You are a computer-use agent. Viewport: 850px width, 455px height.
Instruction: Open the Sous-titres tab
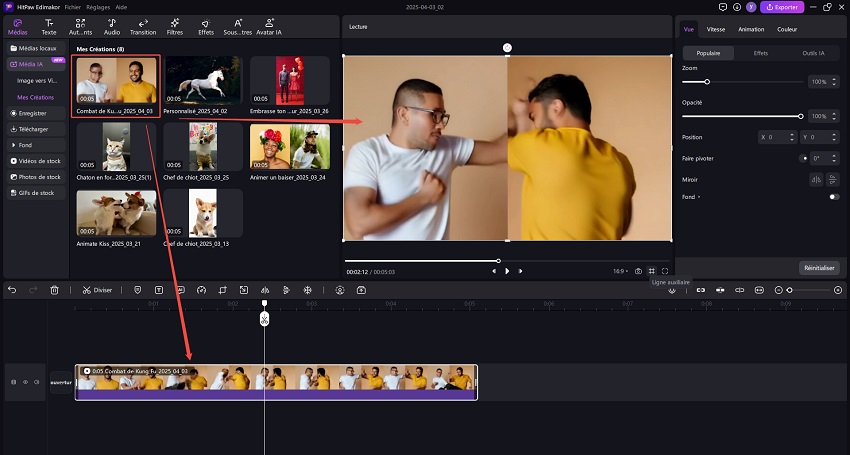[237, 27]
